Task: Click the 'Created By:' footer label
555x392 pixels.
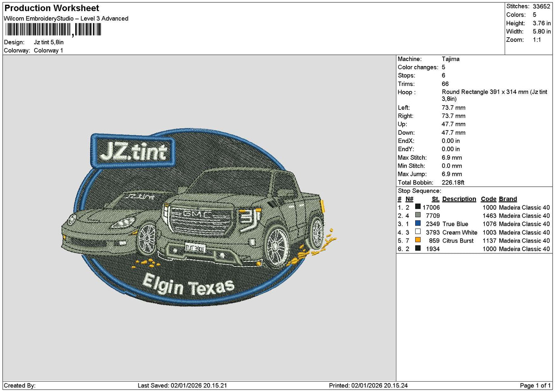Action: 20,385
